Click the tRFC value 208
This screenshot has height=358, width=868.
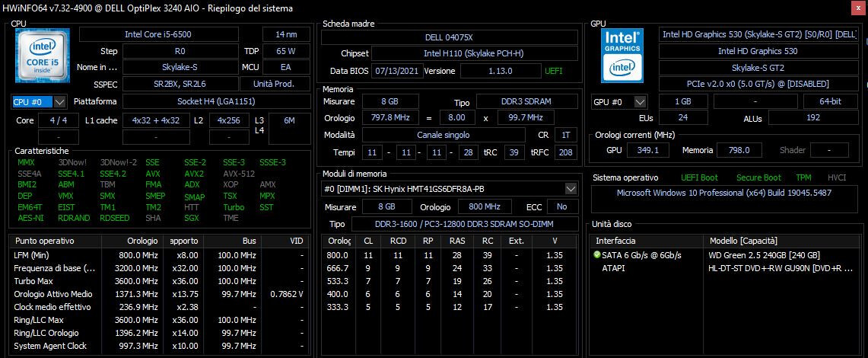(x=566, y=152)
